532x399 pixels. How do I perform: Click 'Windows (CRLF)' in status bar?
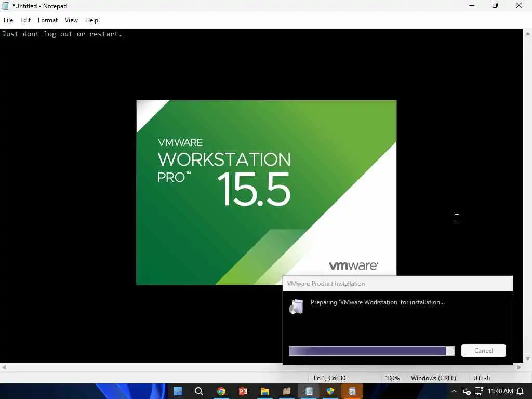[433, 378]
